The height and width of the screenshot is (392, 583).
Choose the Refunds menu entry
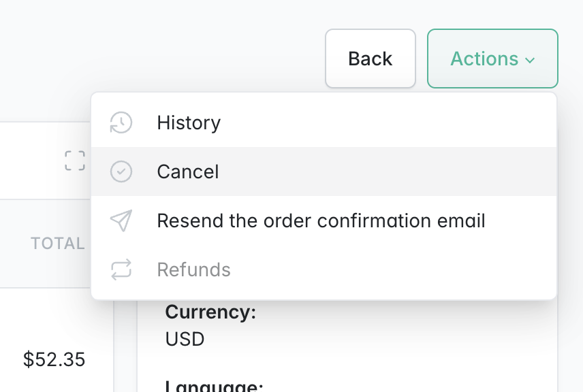coord(193,269)
